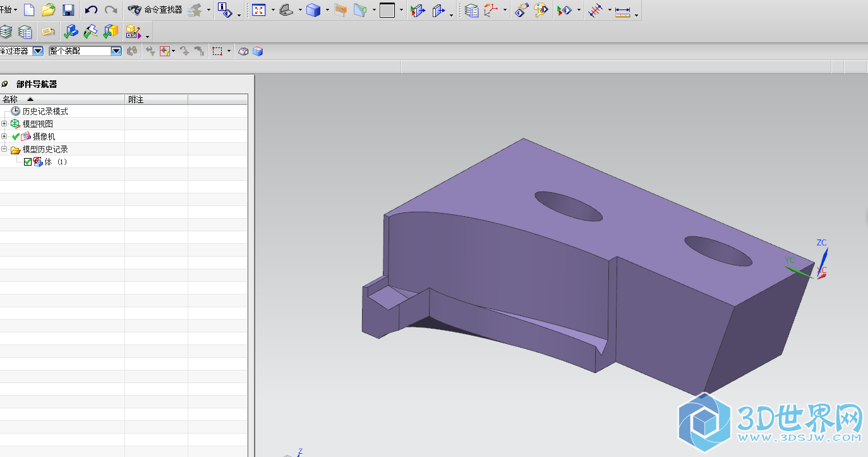Screen dimensions: 868x457
Task: Open dropdown arrow next to fit view icon
Action: click(272, 10)
